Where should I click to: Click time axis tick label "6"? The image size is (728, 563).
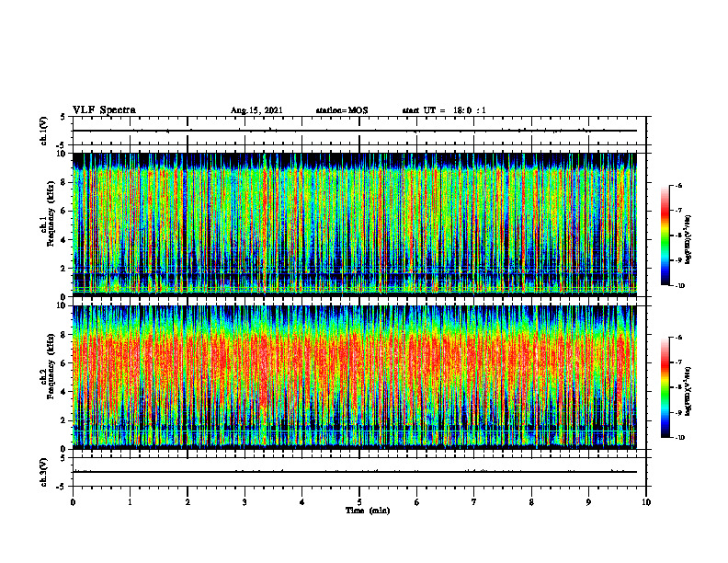417,502
